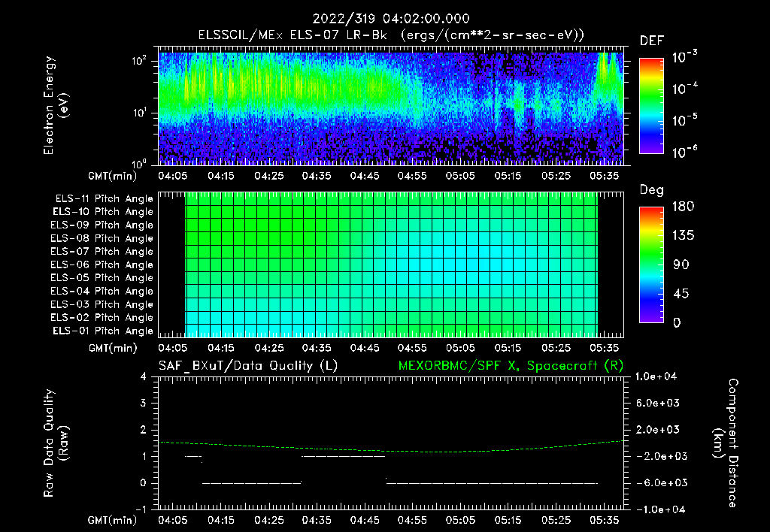
Task: Select the Raw Data Quality (Raw) axis label
Action: (x=56, y=443)
